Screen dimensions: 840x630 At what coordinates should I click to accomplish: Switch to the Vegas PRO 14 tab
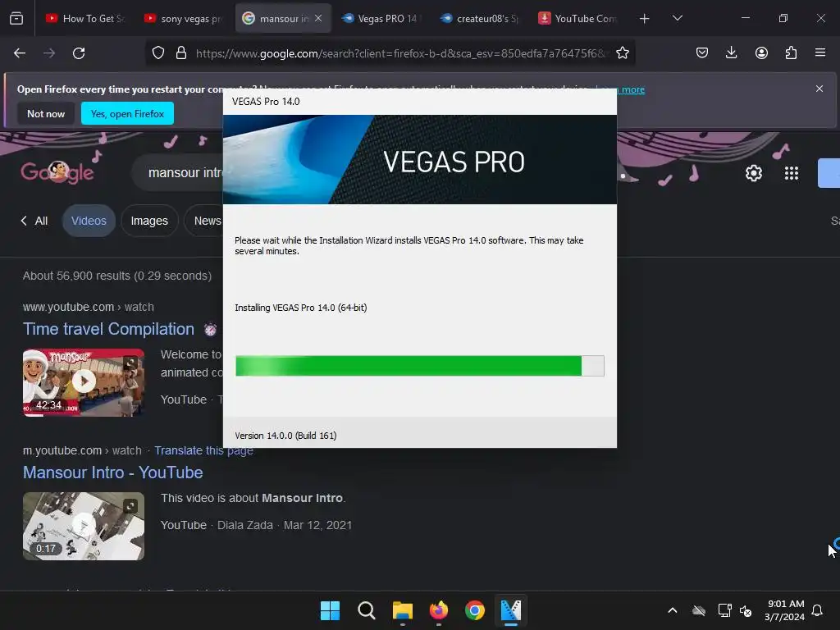pyautogui.click(x=381, y=18)
